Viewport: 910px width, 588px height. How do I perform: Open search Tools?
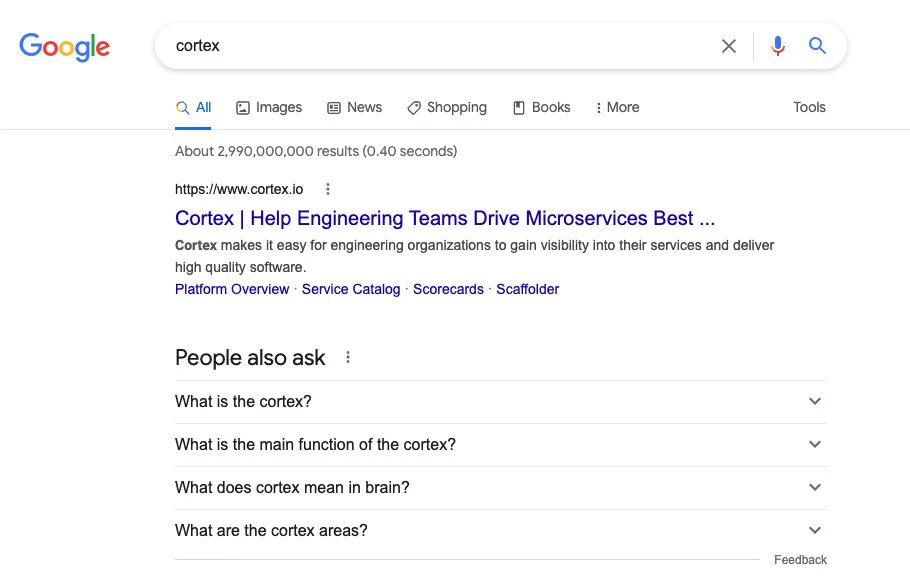(x=809, y=107)
